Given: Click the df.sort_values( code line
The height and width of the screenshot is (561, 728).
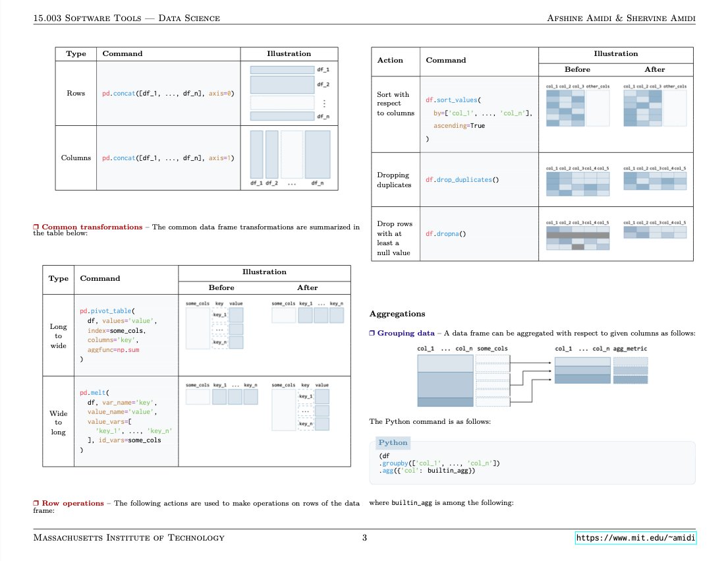Looking at the screenshot, I should tap(453, 100).
